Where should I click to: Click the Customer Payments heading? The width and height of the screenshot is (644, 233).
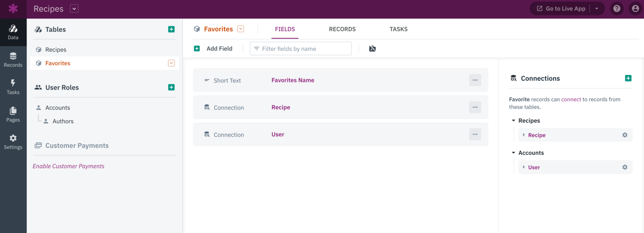pyautogui.click(x=77, y=145)
